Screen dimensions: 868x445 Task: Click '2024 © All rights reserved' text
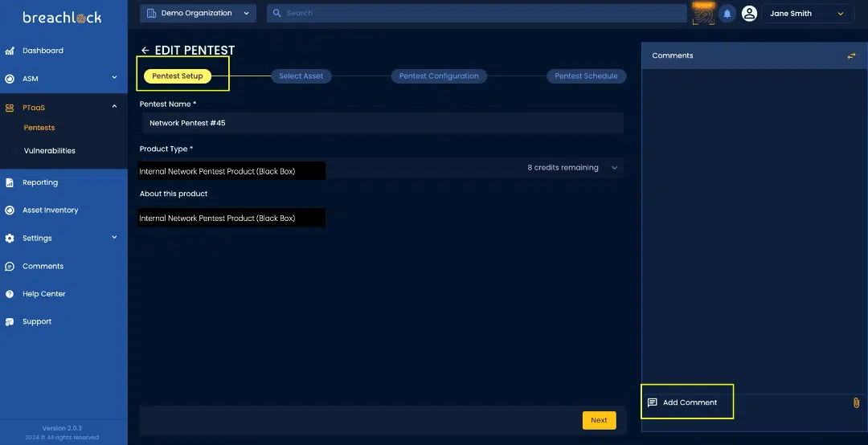point(62,437)
